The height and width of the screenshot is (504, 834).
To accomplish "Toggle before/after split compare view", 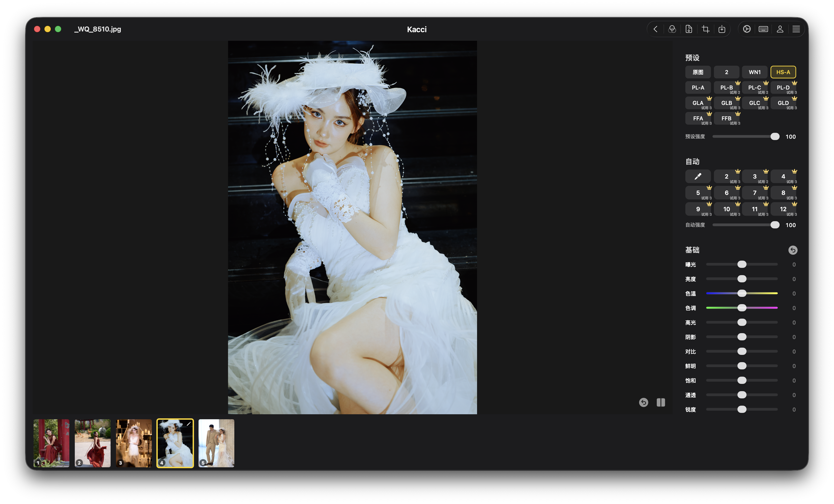I will (x=661, y=402).
